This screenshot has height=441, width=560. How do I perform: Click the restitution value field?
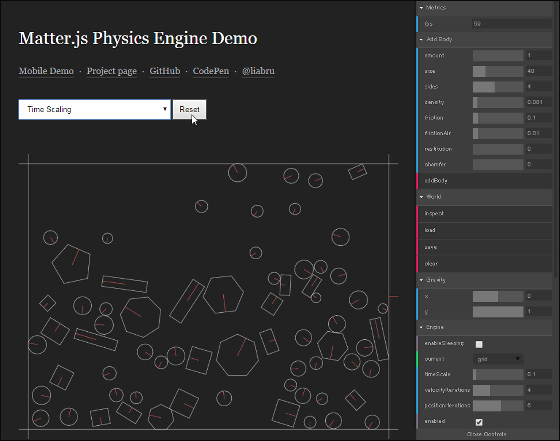539,149
